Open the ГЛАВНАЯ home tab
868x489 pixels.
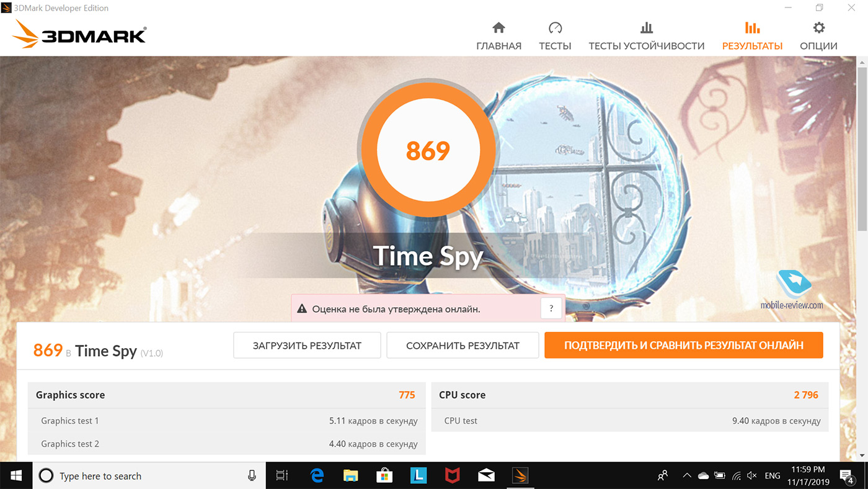498,36
